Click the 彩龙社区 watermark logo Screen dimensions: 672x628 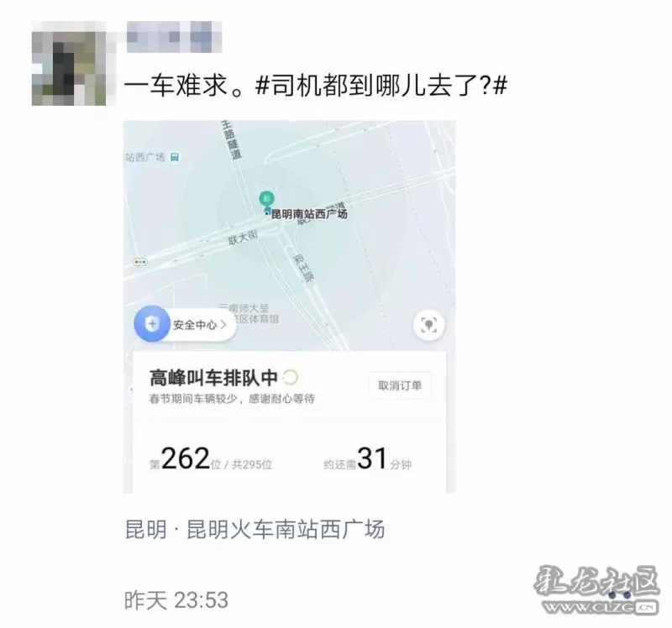tap(596, 590)
